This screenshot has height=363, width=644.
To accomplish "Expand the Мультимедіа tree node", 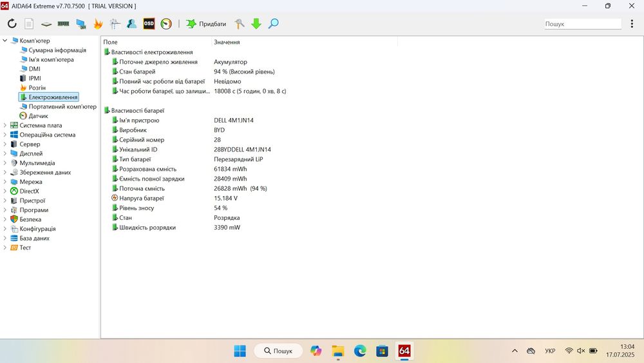I will coord(5,162).
